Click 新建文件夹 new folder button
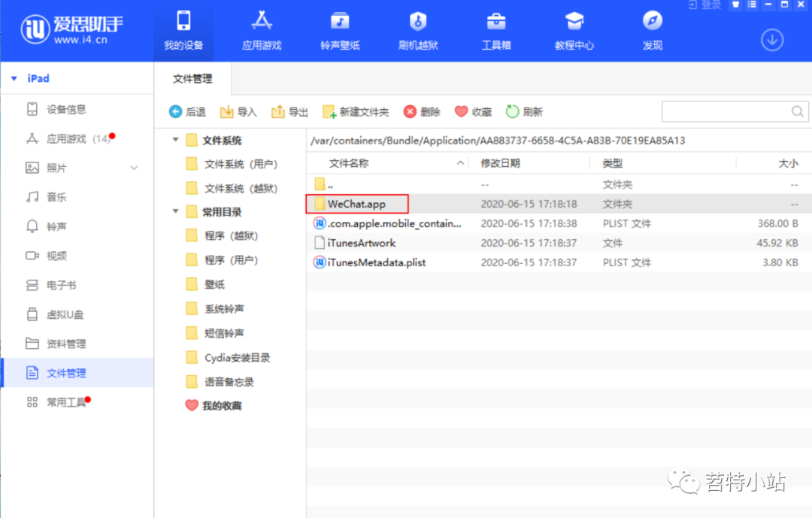 pos(355,112)
